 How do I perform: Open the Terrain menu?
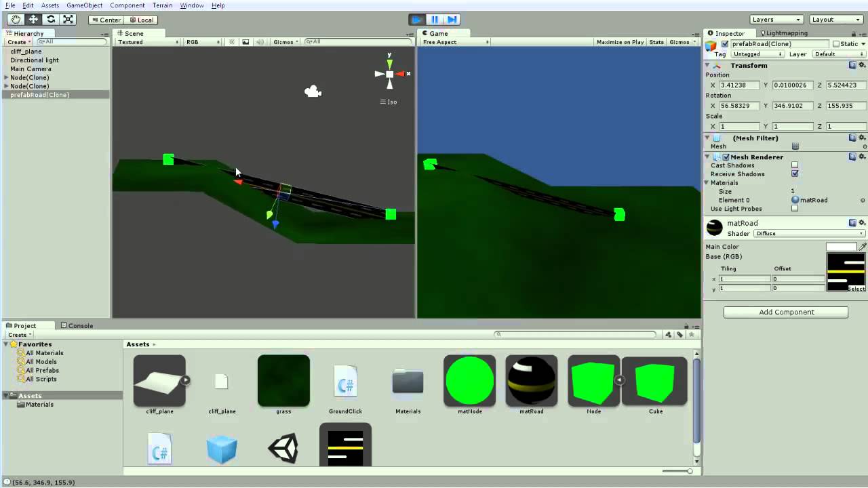point(162,5)
